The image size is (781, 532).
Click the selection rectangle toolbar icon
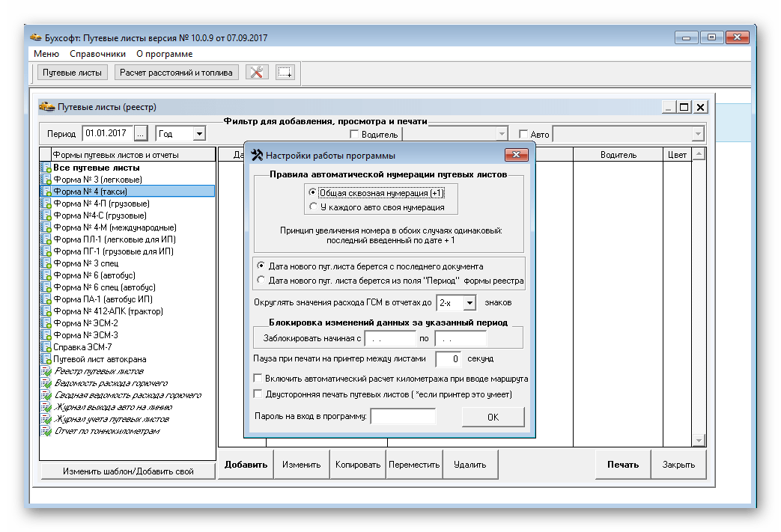coord(285,73)
